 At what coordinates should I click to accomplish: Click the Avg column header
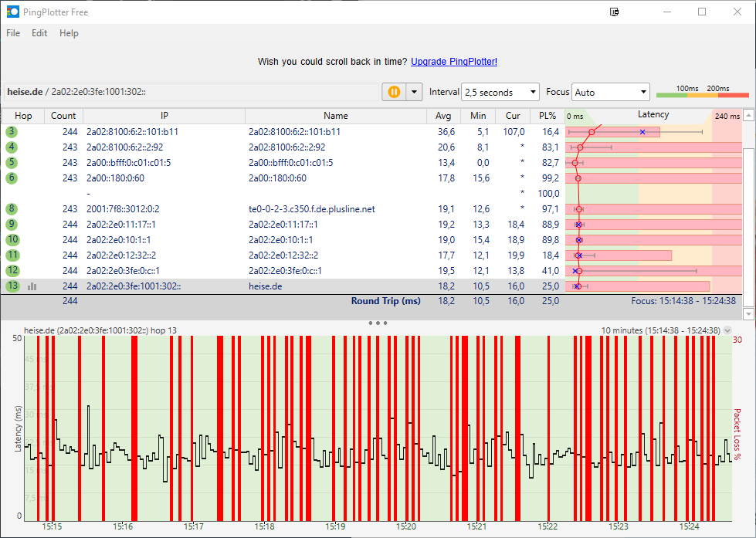pos(443,116)
